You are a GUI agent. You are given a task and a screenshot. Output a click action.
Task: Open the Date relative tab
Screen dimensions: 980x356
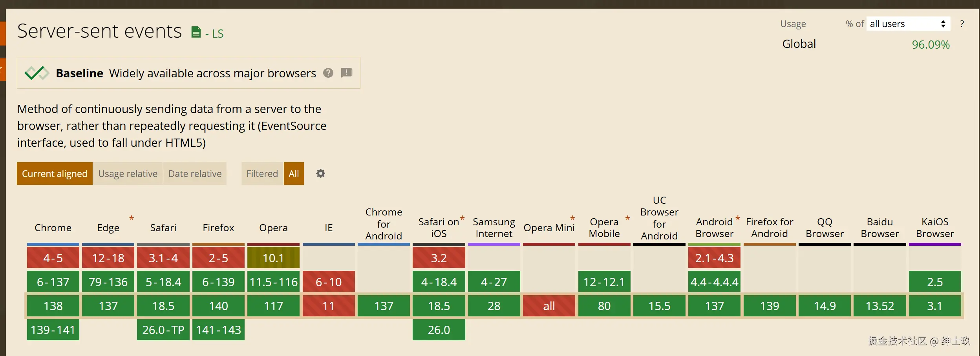(x=195, y=173)
